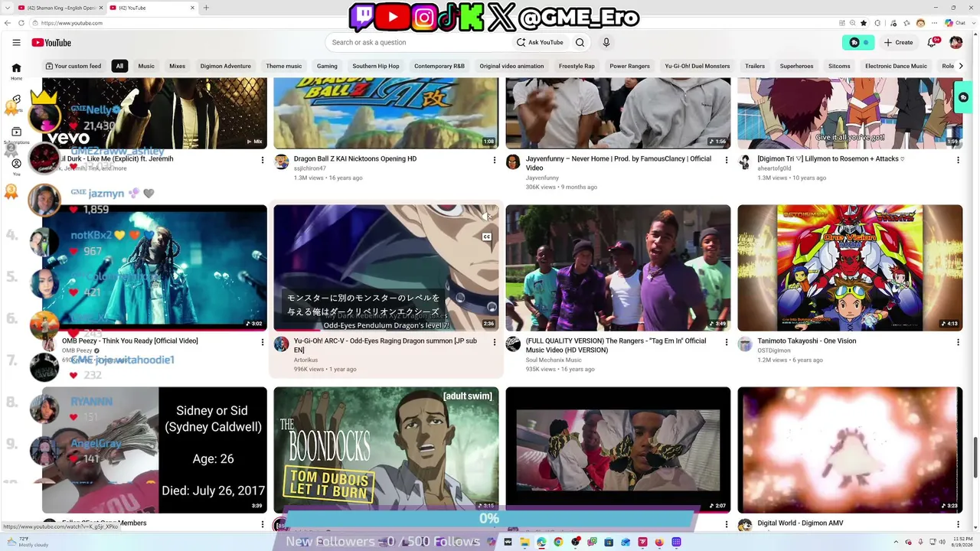Open Digital World - Digimon AMV title
This screenshot has width=980, height=551.
(800, 523)
